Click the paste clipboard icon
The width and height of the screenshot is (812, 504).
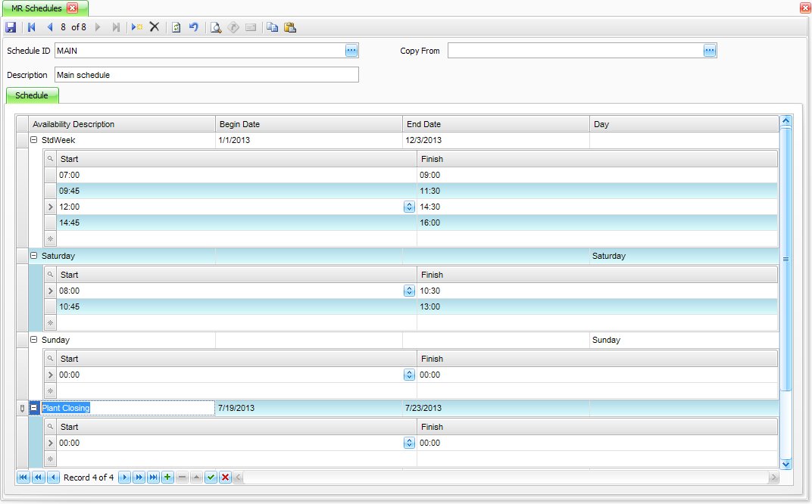click(x=289, y=27)
